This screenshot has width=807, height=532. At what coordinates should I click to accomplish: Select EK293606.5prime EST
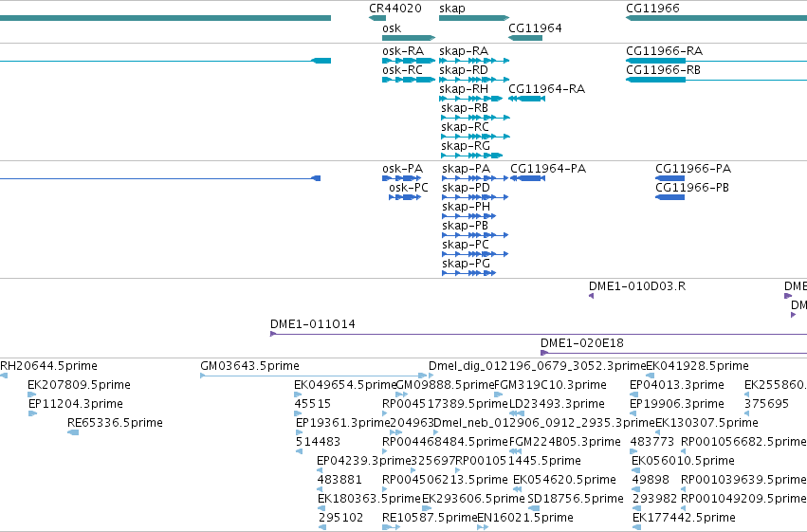click(x=427, y=508)
